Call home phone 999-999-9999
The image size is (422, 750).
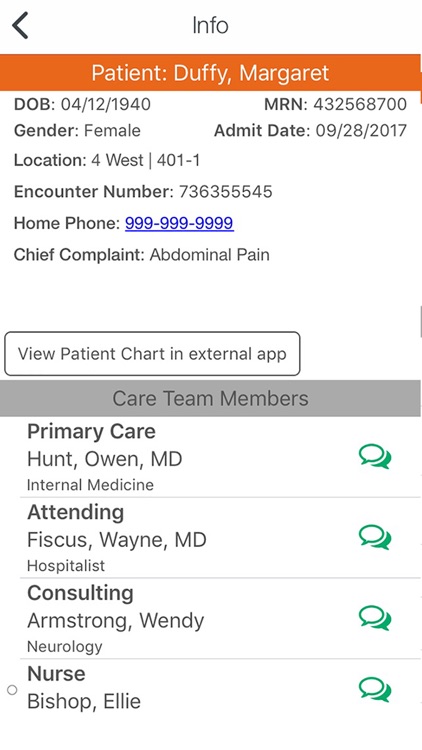(x=179, y=223)
